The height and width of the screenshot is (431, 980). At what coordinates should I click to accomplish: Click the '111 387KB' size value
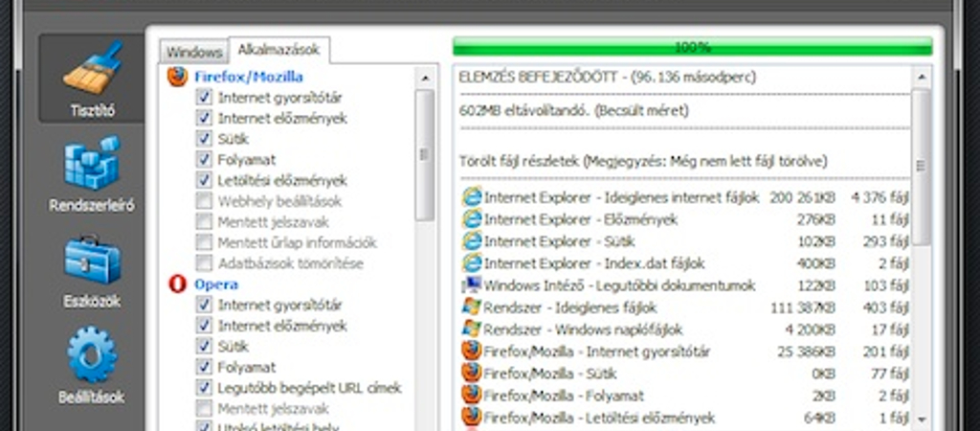(803, 307)
